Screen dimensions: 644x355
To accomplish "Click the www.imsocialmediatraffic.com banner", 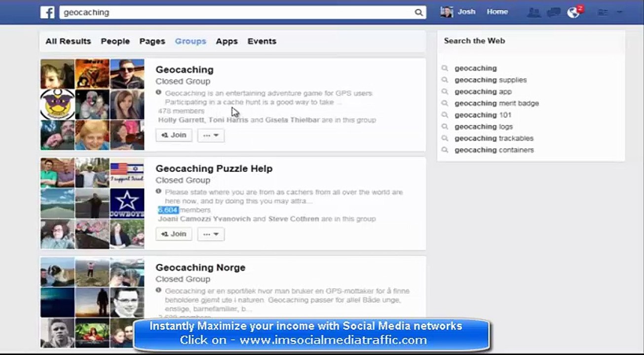I will click(311, 334).
